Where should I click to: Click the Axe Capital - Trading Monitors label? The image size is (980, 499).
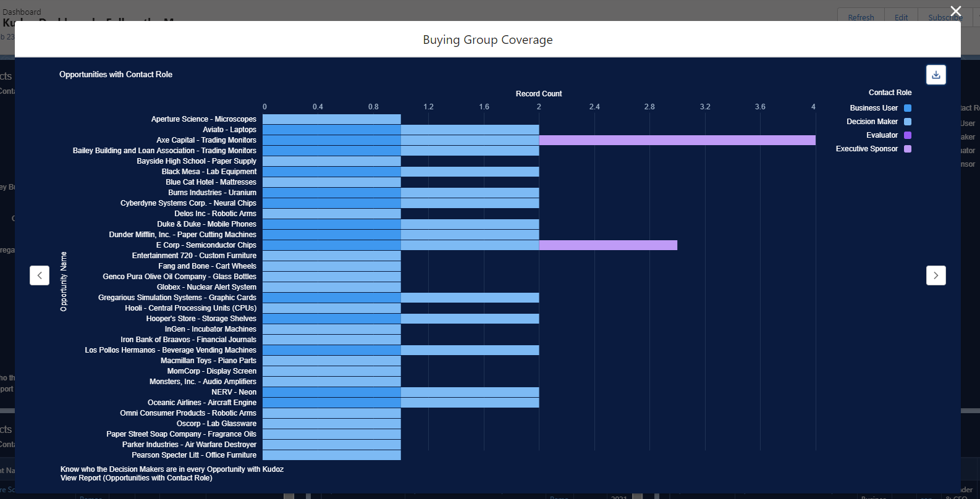coord(206,140)
